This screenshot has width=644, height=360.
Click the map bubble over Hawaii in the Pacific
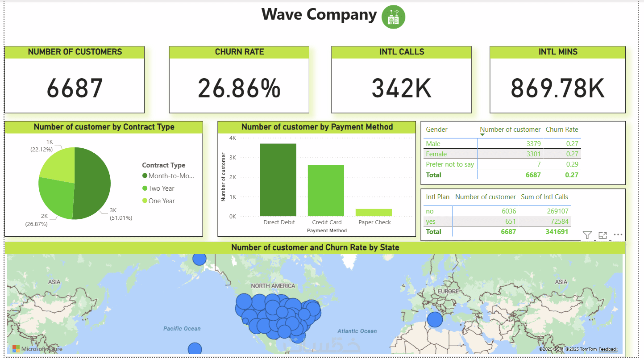195,349
